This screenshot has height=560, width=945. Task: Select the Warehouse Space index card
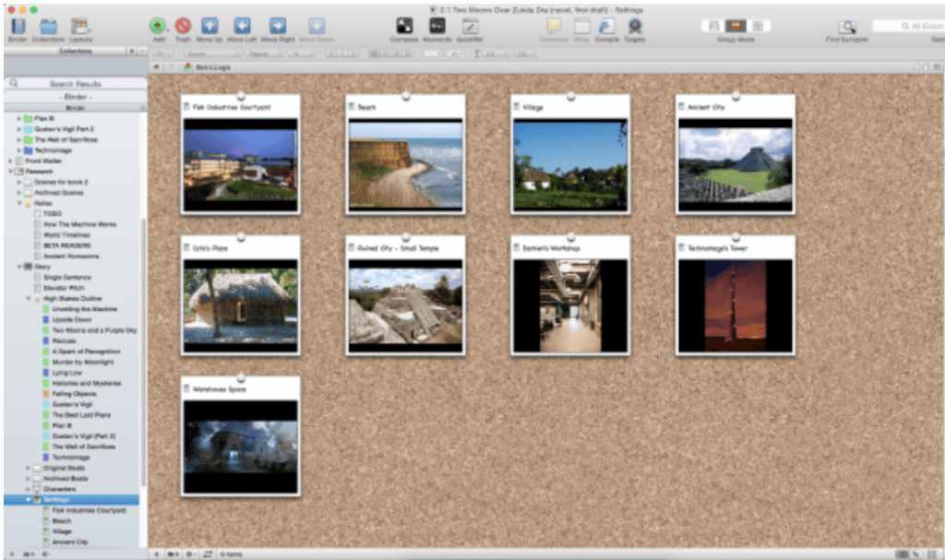pyautogui.click(x=241, y=435)
